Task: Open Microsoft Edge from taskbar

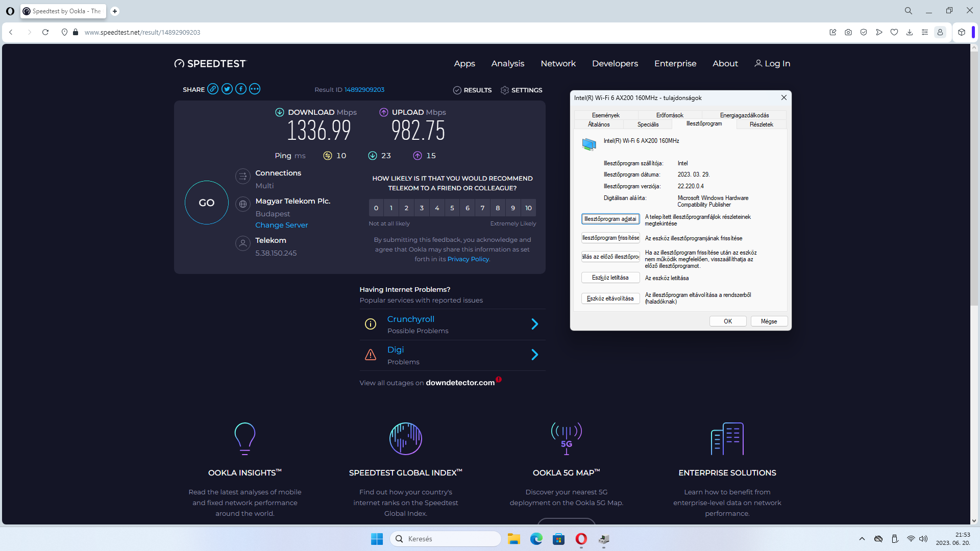Action: pos(536,539)
